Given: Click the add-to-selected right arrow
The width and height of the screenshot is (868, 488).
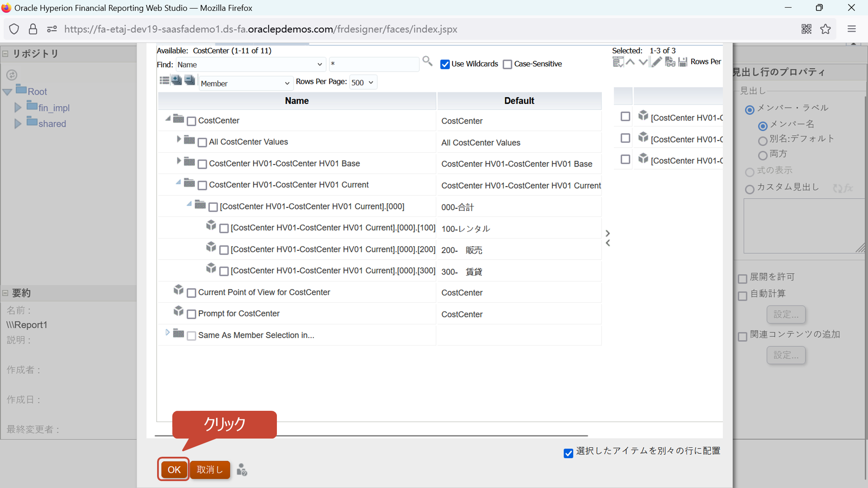Looking at the screenshot, I should coord(608,233).
